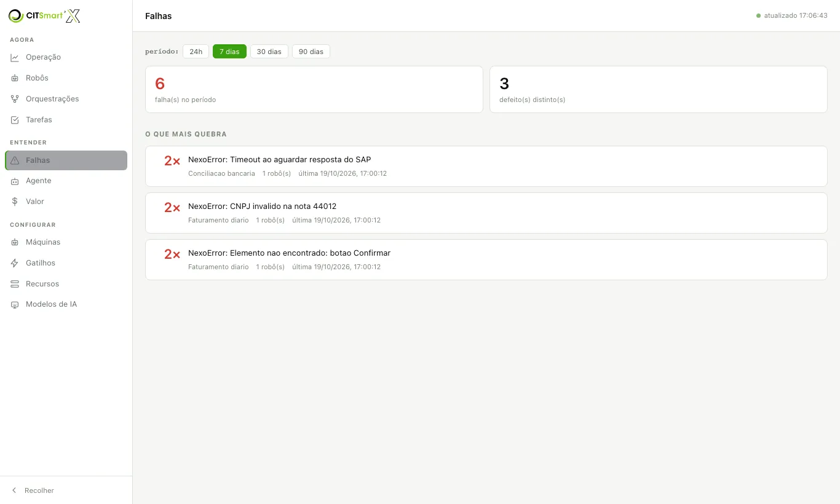Click 1 robô(s) on CNPJ invalido row
Viewport: 840px width, 504px height.
click(x=271, y=220)
